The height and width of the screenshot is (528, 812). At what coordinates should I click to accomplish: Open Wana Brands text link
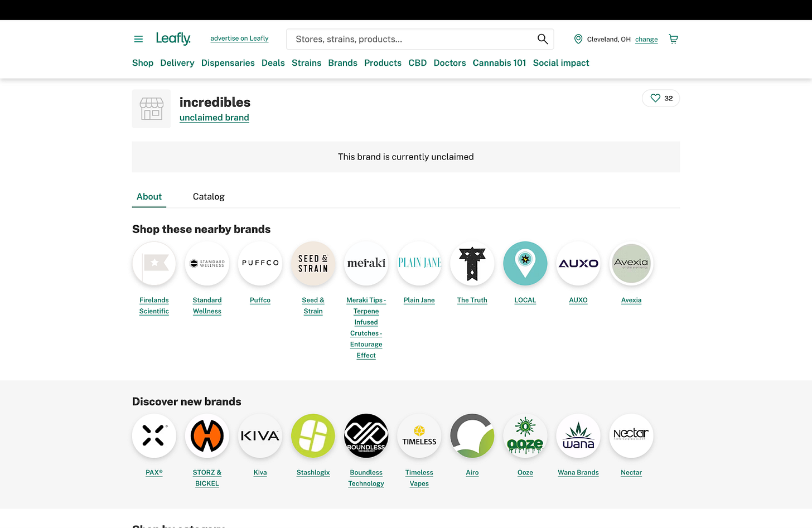(x=578, y=472)
